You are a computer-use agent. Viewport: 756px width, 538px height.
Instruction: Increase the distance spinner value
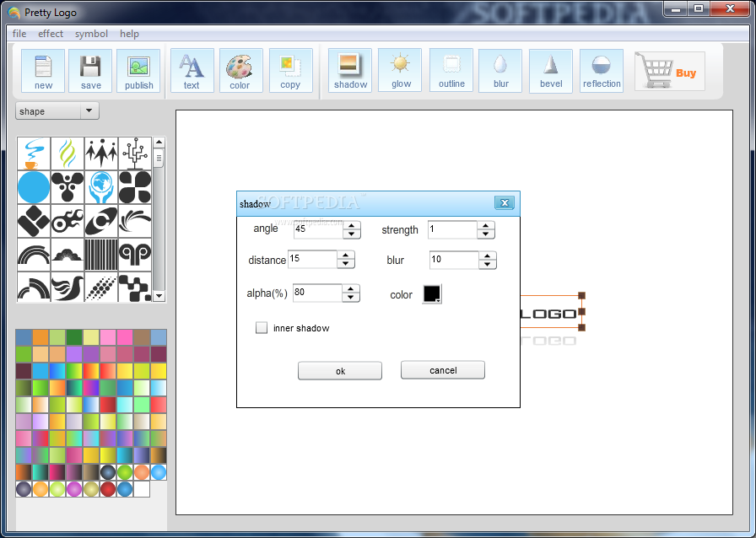tap(346, 256)
